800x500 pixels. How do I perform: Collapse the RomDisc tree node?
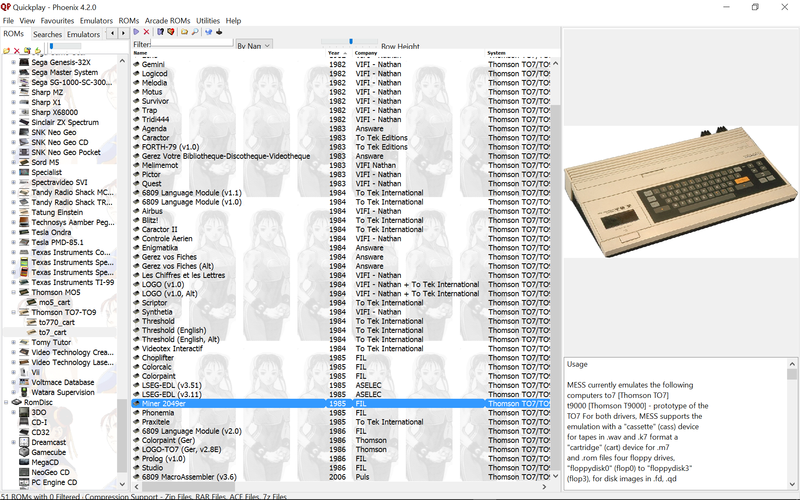coord(6,402)
